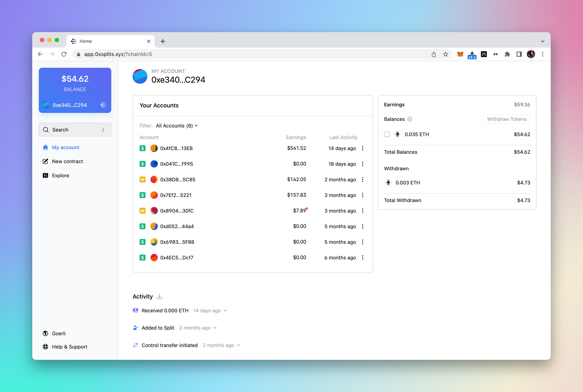Open the MetaMask fox extension

point(460,54)
